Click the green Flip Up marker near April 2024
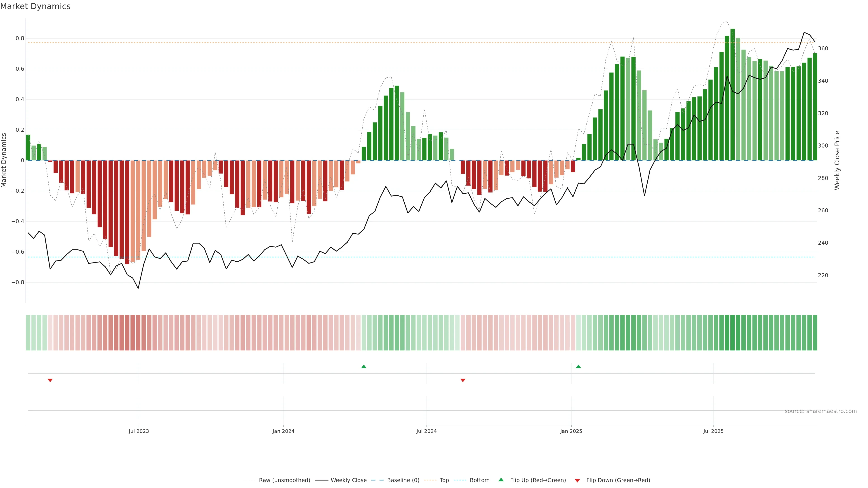The image size is (868, 488). [x=363, y=366]
